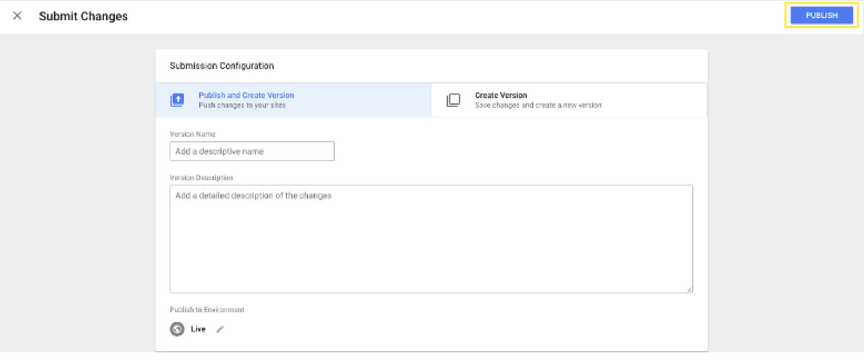Click into the Version Description text area
Viewport: 868px width, 363px height.
pos(431,239)
